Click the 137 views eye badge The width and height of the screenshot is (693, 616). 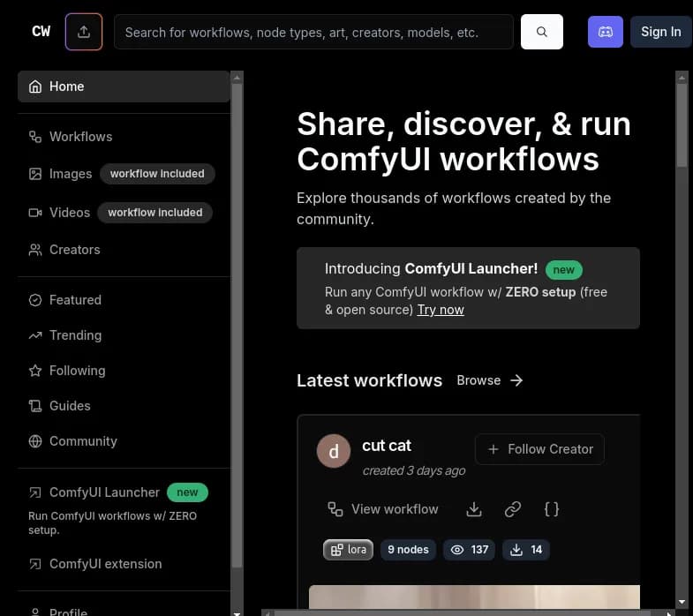[x=469, y=550]
